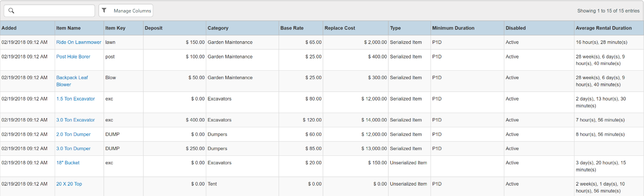Viewport: 644px width, 196px height.
Task: Type in the table search field
Action: coord(54,11)
